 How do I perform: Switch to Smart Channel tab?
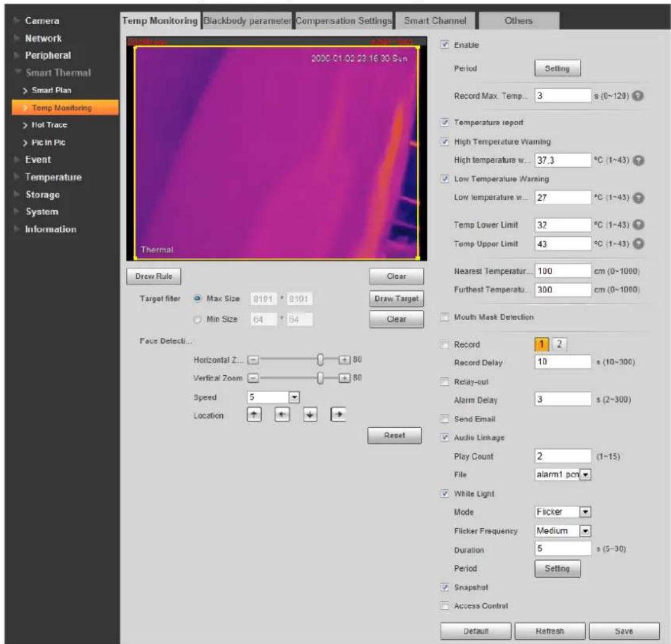[x=435, y=21]
